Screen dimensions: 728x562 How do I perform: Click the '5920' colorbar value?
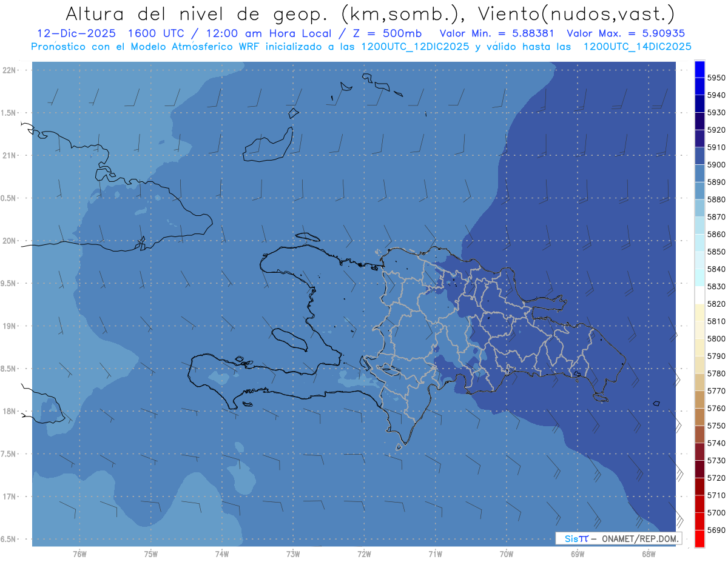pos(716,130)
